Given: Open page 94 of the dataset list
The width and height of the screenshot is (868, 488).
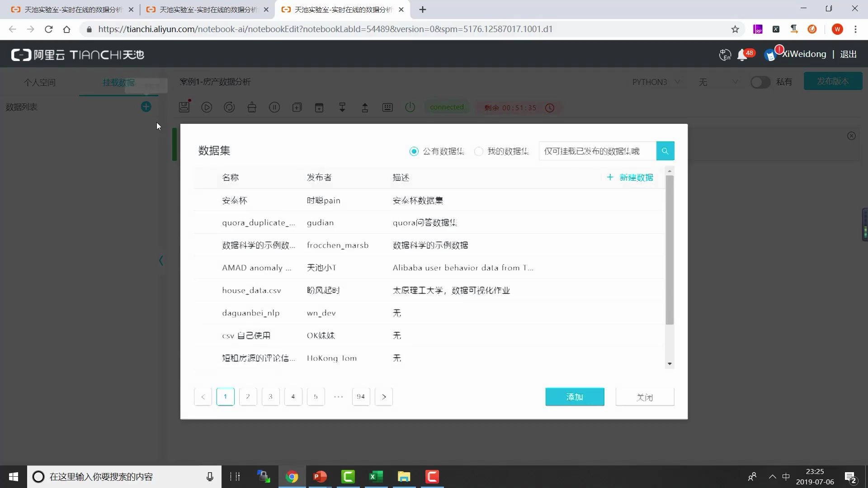Looking at the screenshot, I should pos(361,396).
